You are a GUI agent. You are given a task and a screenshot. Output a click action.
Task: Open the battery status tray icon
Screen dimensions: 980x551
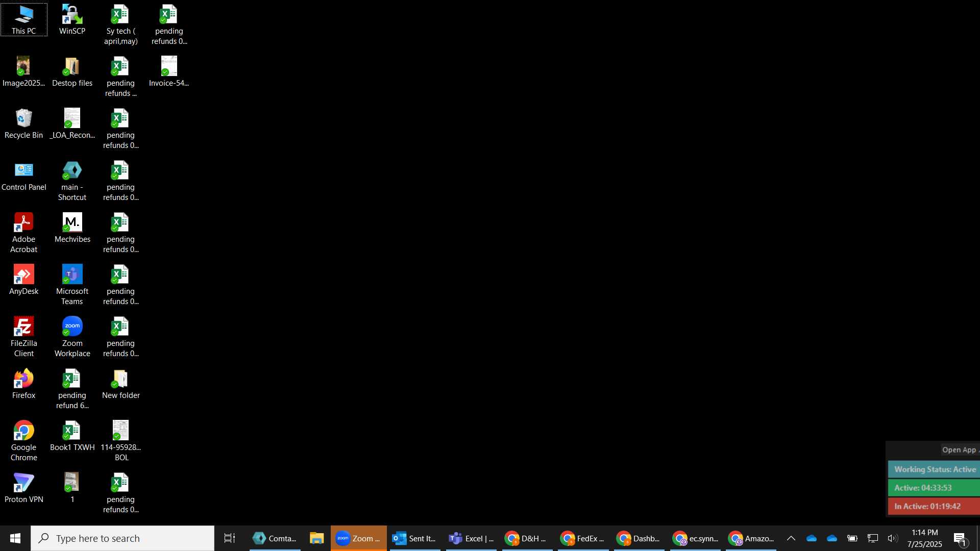[x=852, y=538]
